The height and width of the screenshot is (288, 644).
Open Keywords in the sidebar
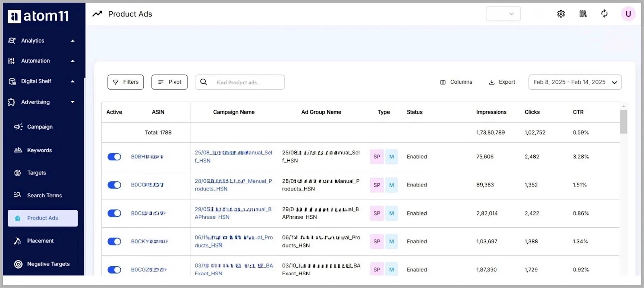[39, 150]
